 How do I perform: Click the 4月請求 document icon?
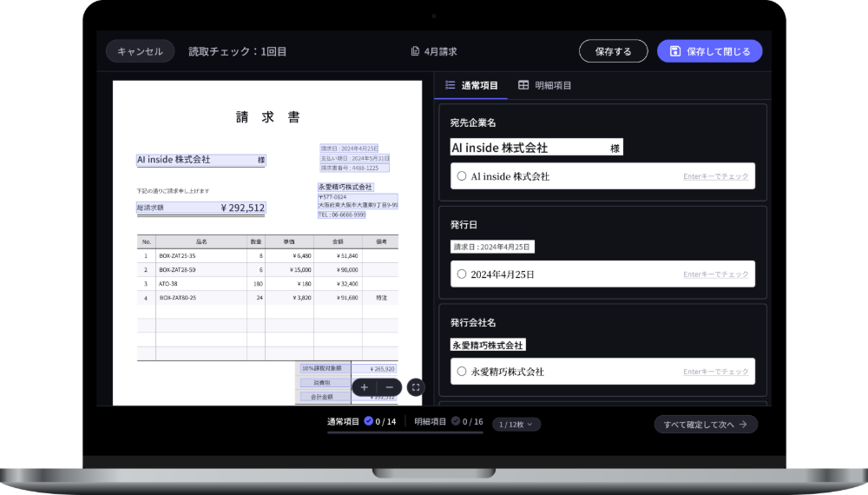[x=415, y=51]
